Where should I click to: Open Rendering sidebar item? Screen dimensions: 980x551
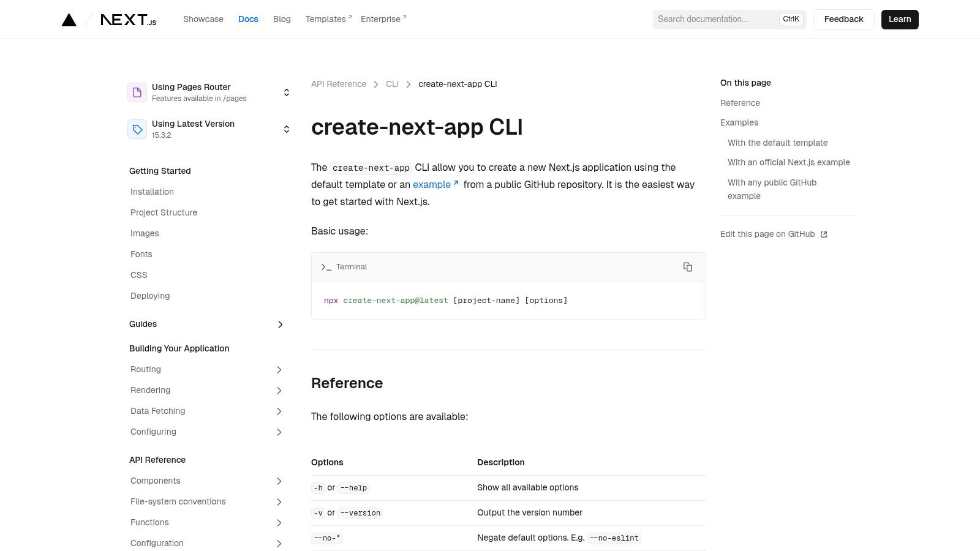[x=150, y=390]
